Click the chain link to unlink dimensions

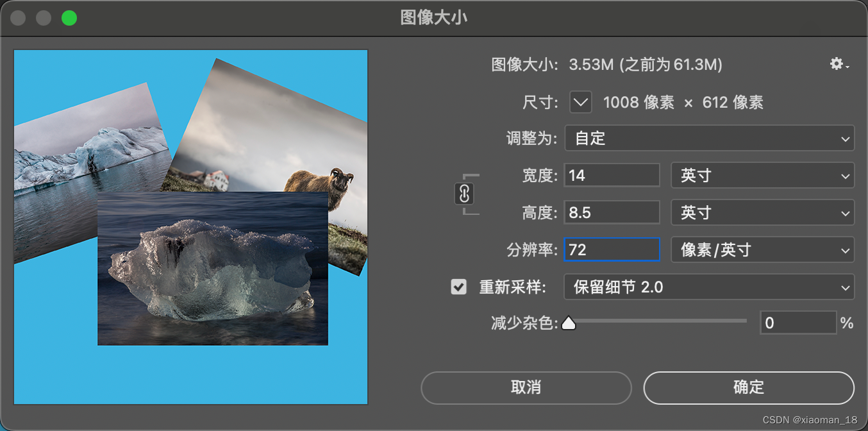464,194
